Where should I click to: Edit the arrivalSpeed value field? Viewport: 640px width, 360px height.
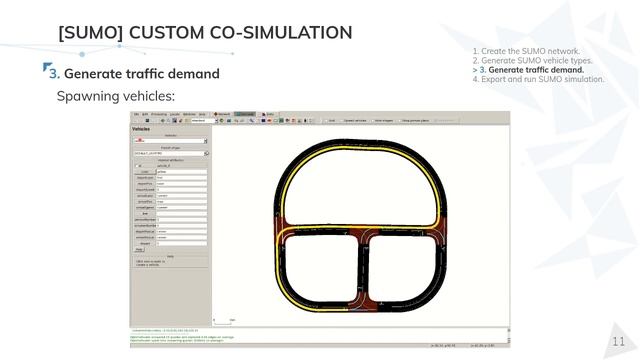pyautogui.click(x=182, y=208)
